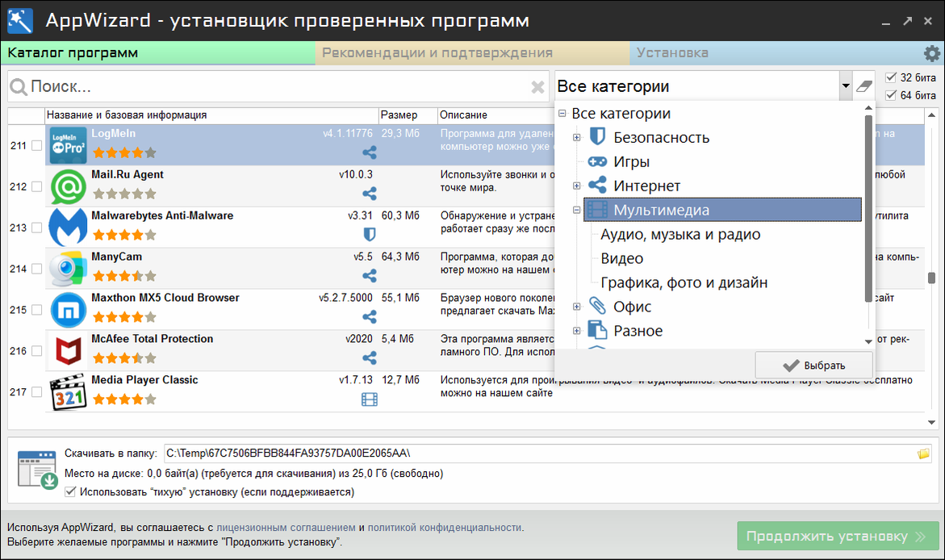Check the box for row 215 Maxthon
The height and width of the screenshot is (560, 945).
[x=37, y=309]
